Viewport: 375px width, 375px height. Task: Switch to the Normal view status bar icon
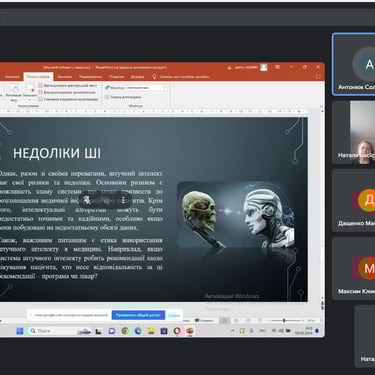pyautogui.click(x=225, y=321)
